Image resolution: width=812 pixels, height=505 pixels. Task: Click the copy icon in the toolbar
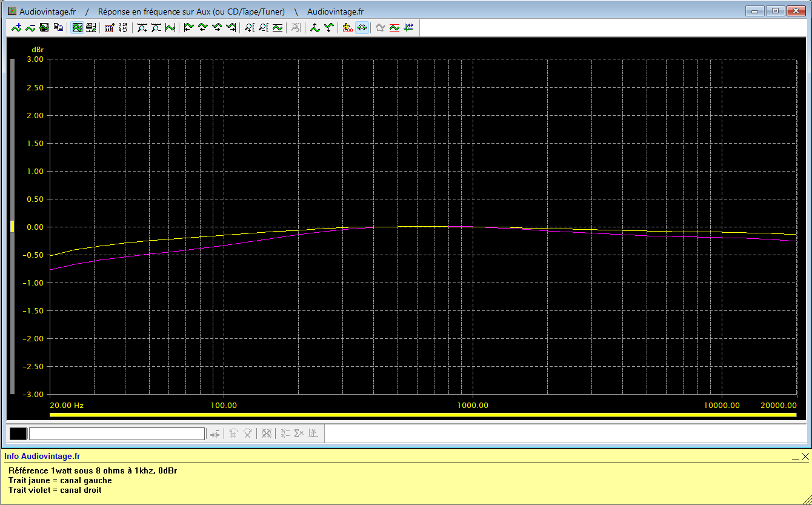click(x=58, y=27)
